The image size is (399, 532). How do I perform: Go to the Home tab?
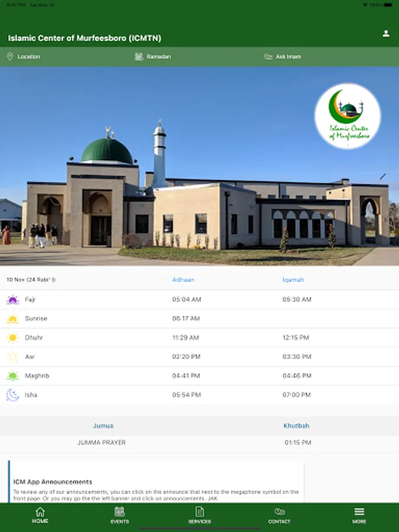40,515
